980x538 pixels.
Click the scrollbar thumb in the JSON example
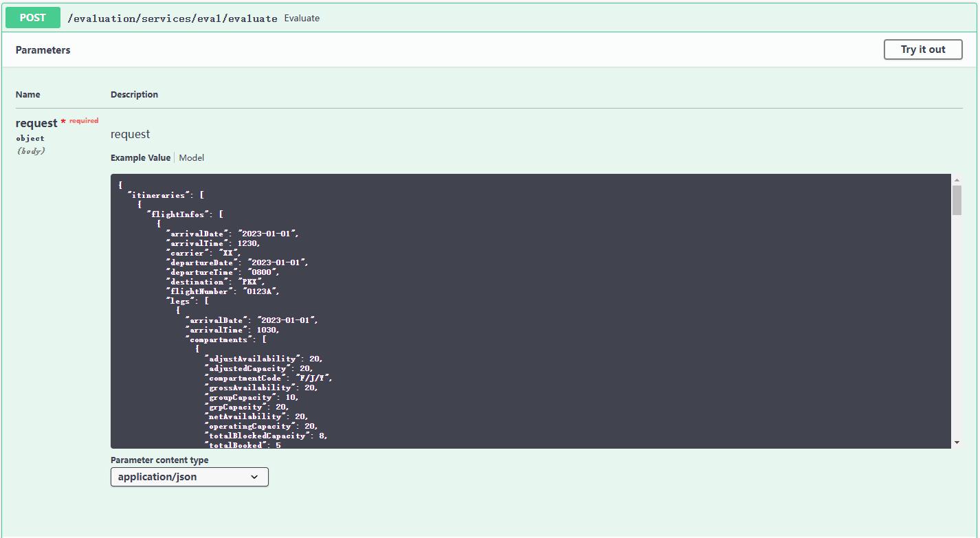957,199
